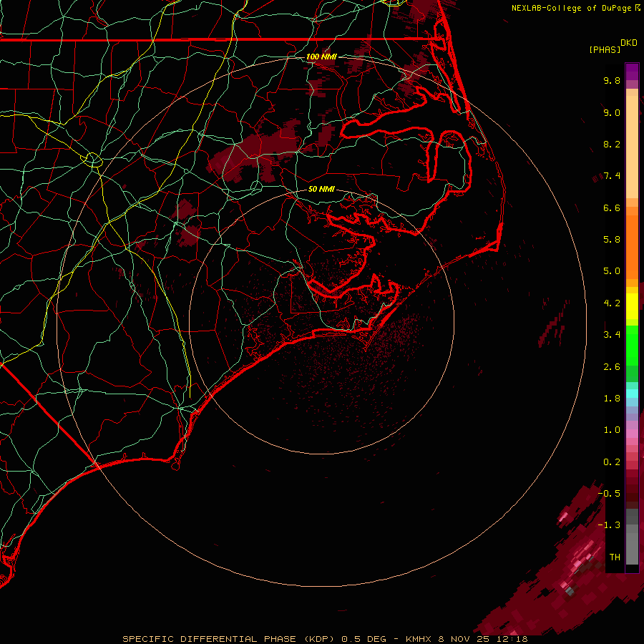Select the 8.2 scale value
The image size is (644, 644).
coord(612,144)
